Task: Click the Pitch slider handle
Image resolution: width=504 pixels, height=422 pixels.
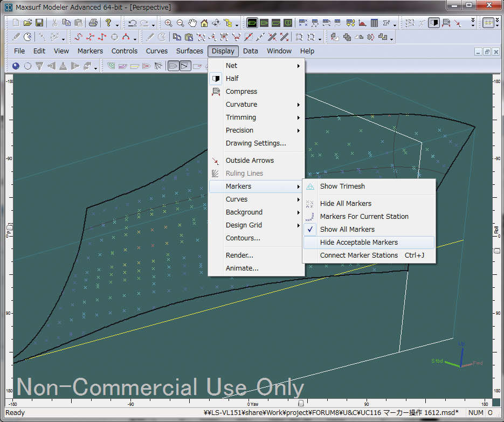Action: (x=9, y=227)
